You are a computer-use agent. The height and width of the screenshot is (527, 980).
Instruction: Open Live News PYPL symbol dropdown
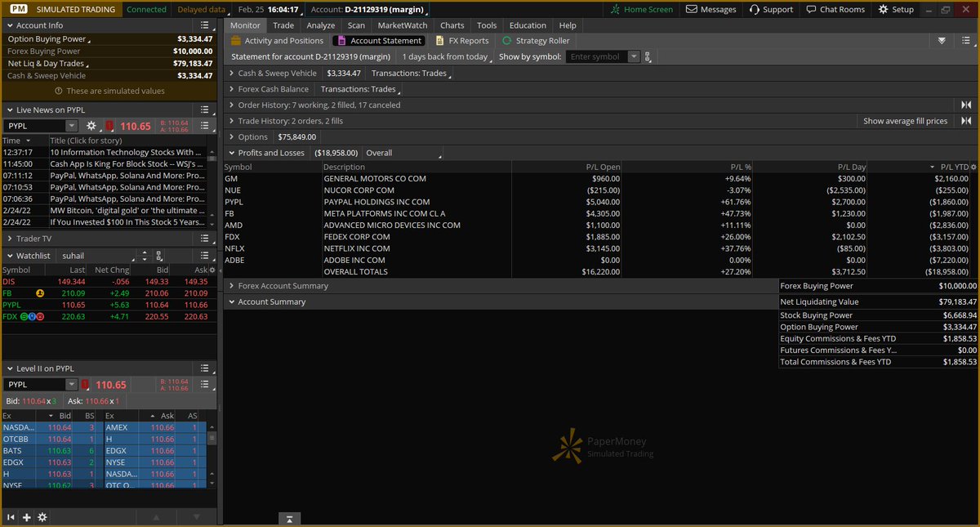72,126
